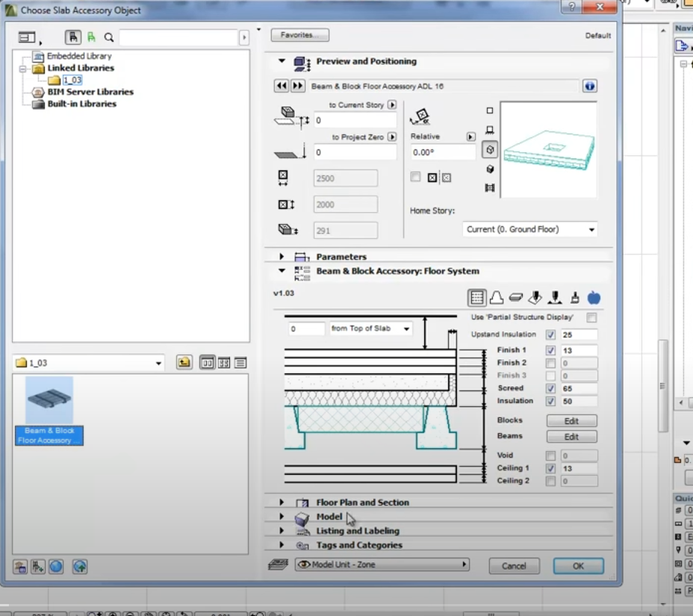
Task: Select the 3D wireframe preview mode icon
Action: [x=490, y=150]
